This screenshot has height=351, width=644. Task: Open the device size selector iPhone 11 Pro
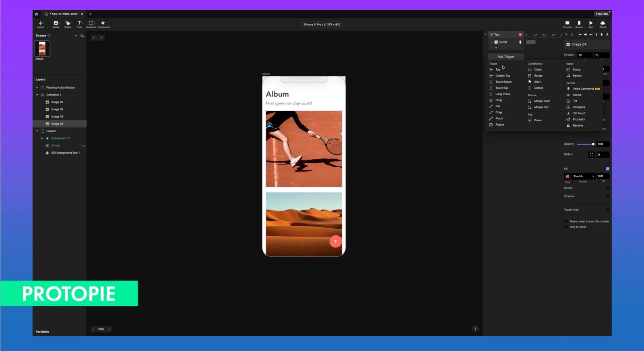pos(322,25)
